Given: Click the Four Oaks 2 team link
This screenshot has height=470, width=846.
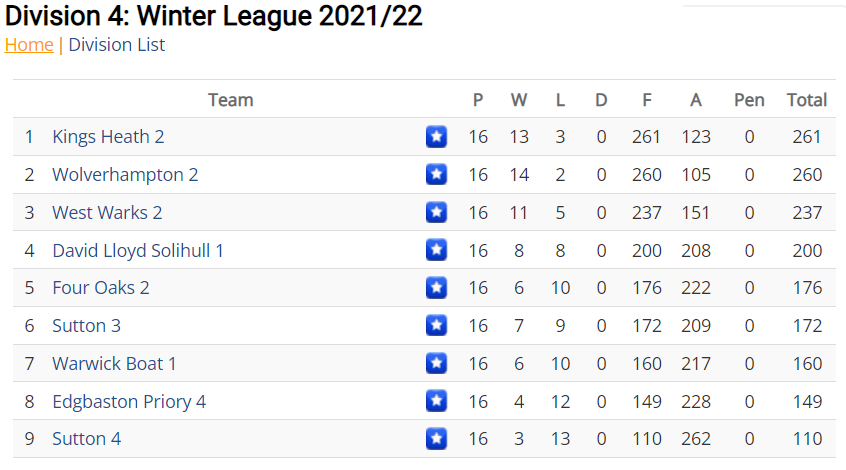Looking at the screenshot, I should click(x=100, y=288).
